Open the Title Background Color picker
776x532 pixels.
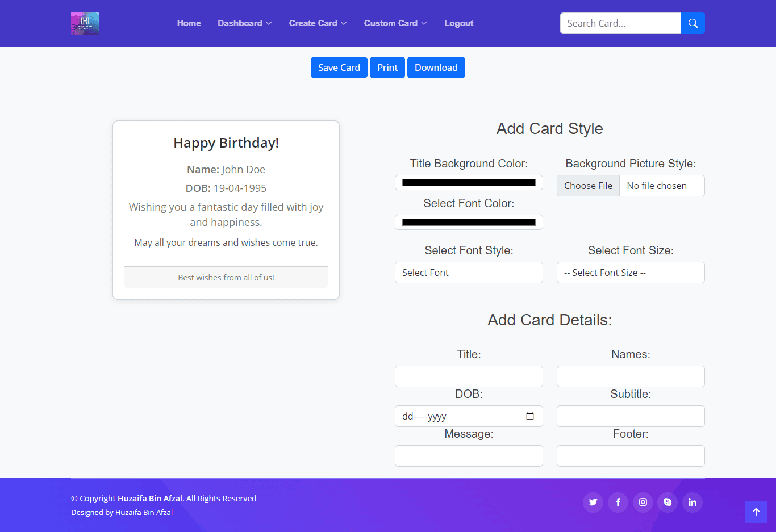[469, 183]
